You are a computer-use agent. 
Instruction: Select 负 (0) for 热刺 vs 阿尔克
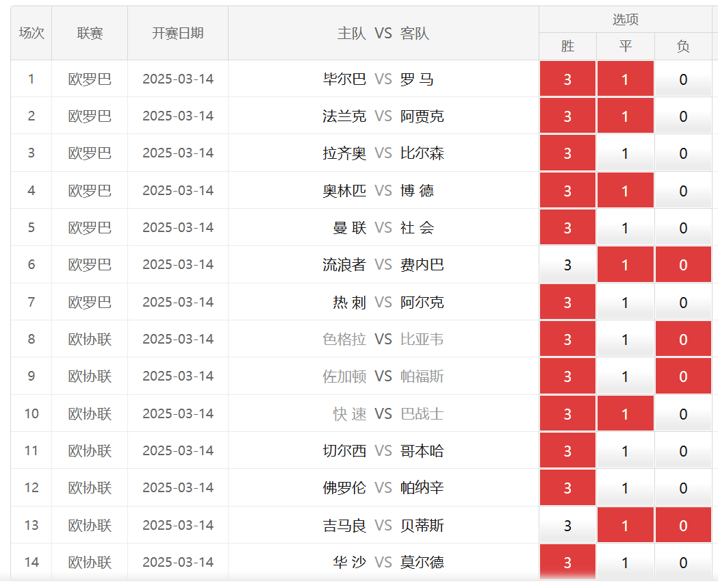(x=683, y=303)
